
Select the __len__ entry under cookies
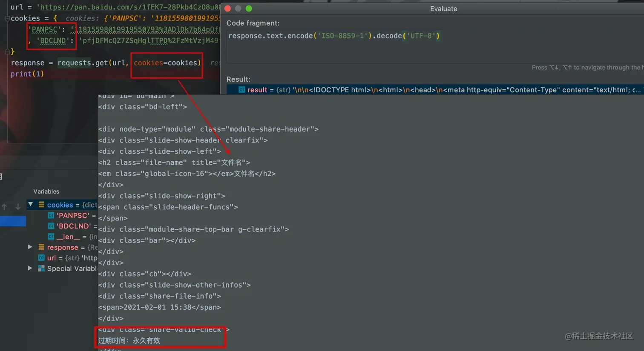pos(72,237)
